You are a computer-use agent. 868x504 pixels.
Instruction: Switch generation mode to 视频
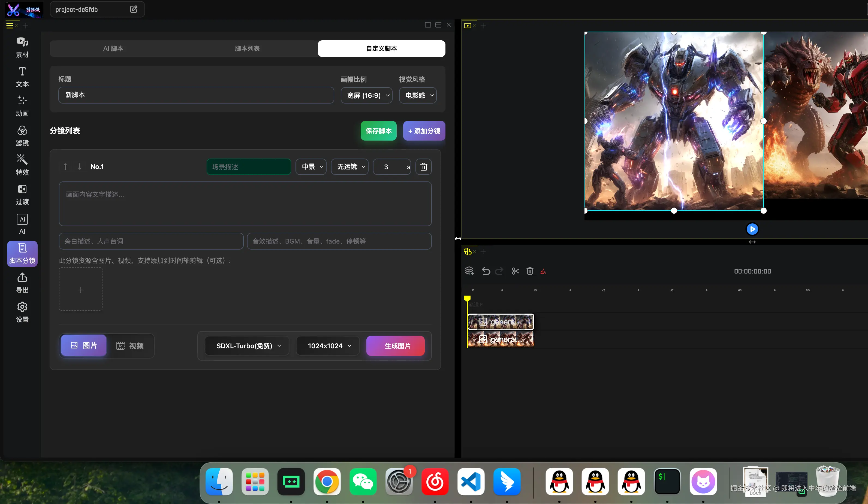[130, 346]
